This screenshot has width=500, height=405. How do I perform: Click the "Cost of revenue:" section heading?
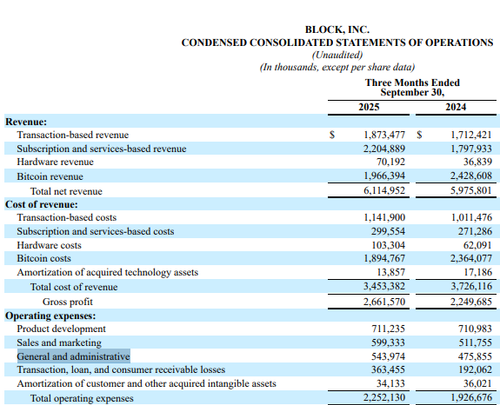click(x=41, y=204)
